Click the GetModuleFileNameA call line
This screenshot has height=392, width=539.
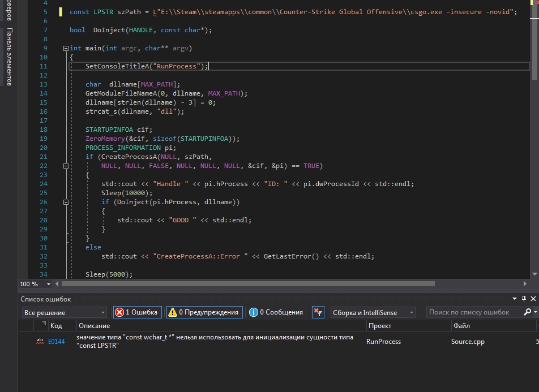pyautogui.click(x=166, y=93)
